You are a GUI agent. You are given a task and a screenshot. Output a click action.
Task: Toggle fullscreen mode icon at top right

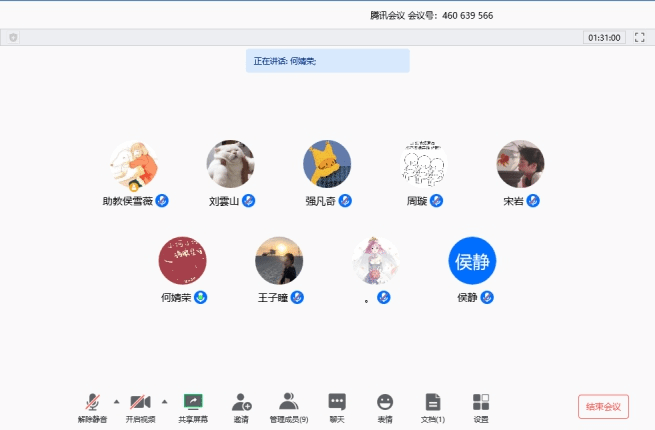coord(640,37)
